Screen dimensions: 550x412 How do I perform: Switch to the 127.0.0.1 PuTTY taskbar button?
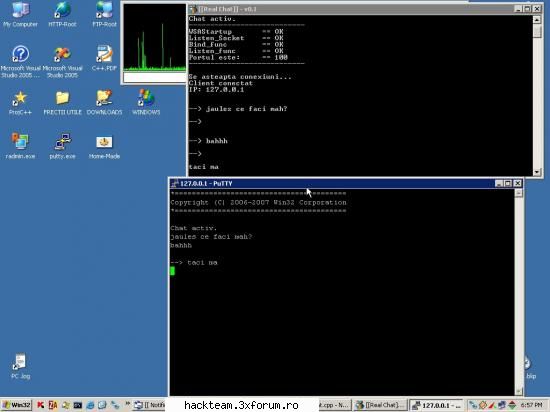click(x=437, y=405)
